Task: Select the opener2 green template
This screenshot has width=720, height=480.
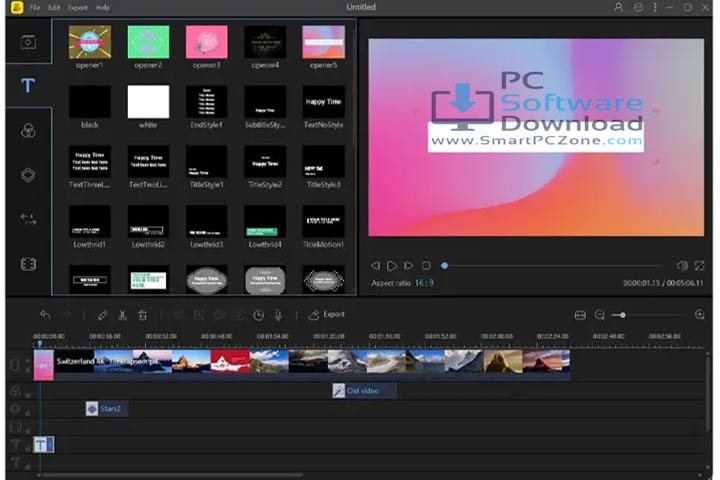Action: click(148, 42)
